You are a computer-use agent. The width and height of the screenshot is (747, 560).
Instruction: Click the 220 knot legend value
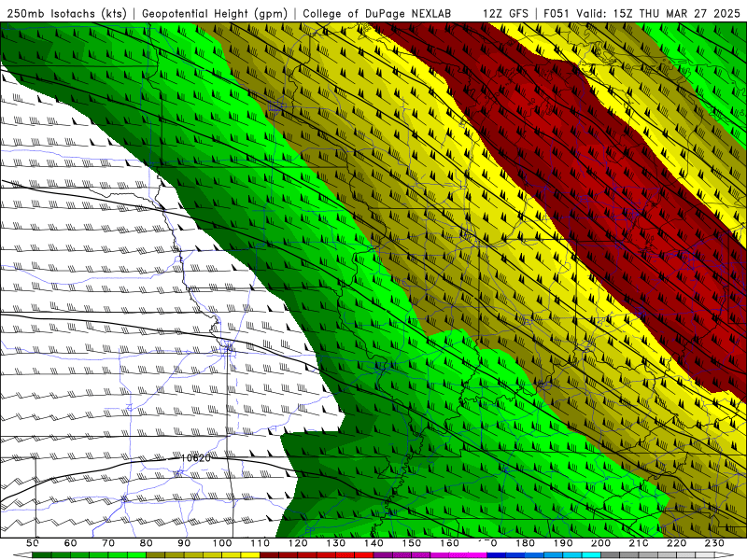(676, 543)
